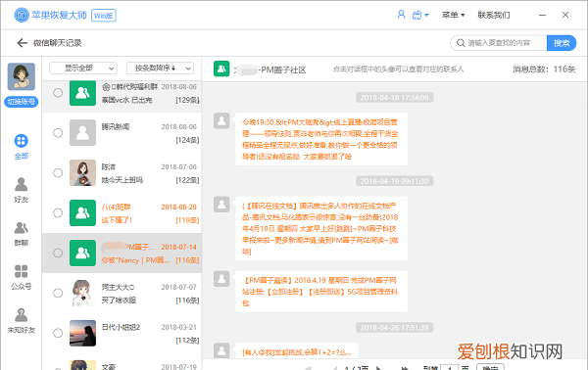588x370 pixels.
Task: Click 日代小姐姐2 avatar thumbnail
Action: tap(82, 333)
